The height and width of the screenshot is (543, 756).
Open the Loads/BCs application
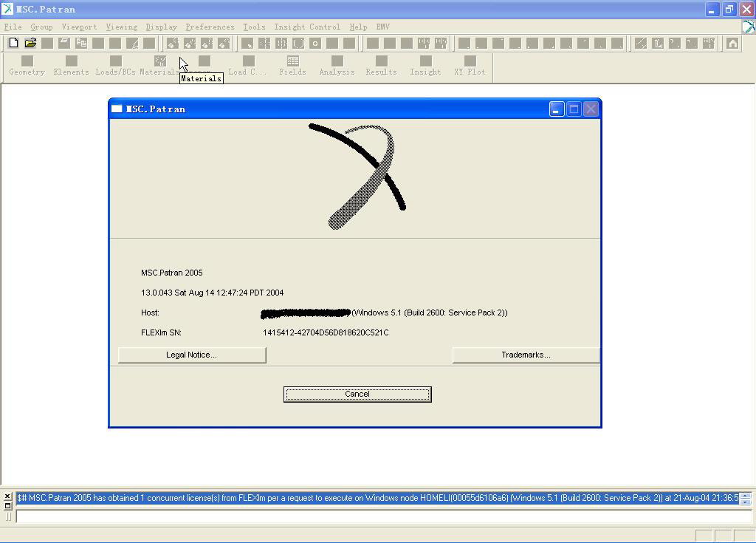point(116,66)
